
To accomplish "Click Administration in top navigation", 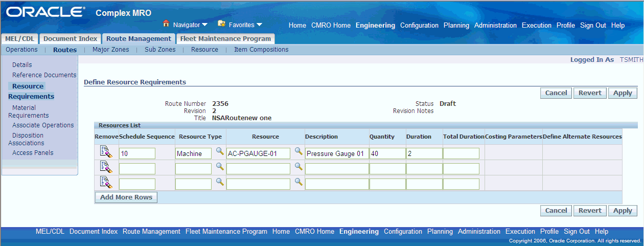I will 495,26.
